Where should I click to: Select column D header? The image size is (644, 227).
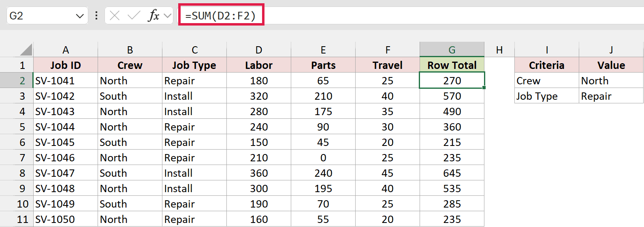coord(259,49)
